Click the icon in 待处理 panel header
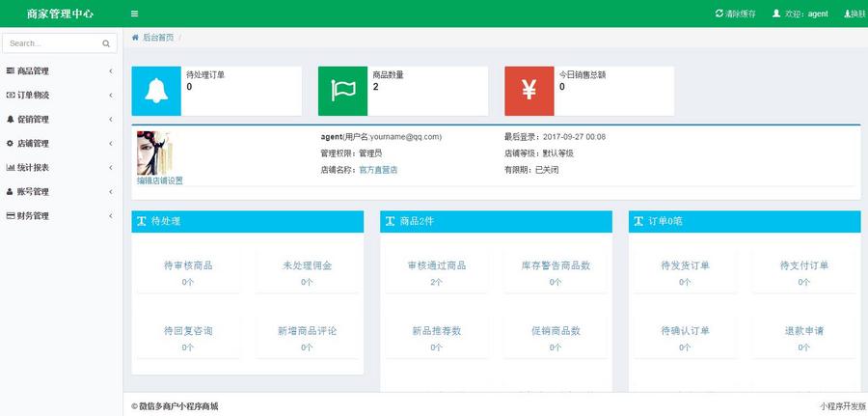 click(x=142, y=222)
